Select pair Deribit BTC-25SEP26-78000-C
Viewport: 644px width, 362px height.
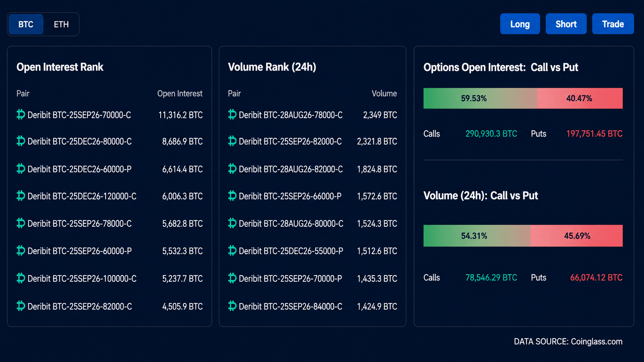(80, 224)
